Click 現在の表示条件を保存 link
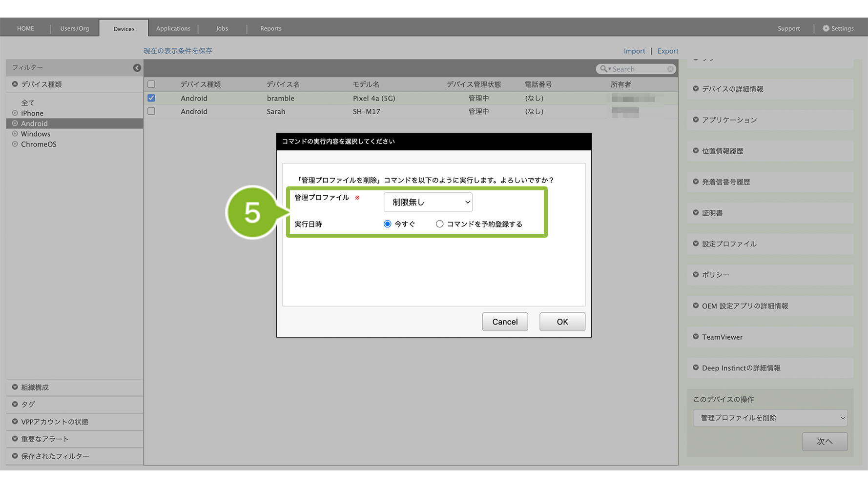This screenshot has width=868, height=488. click(178, 51)
